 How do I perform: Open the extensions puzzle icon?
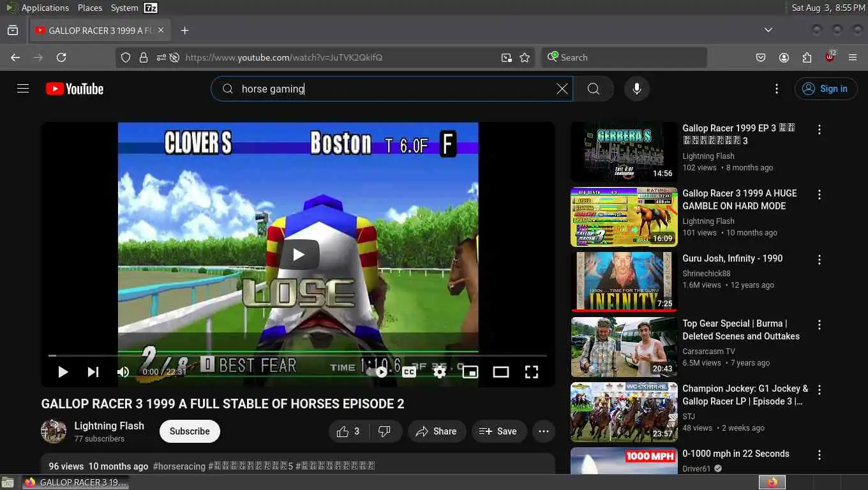point(807,57)
